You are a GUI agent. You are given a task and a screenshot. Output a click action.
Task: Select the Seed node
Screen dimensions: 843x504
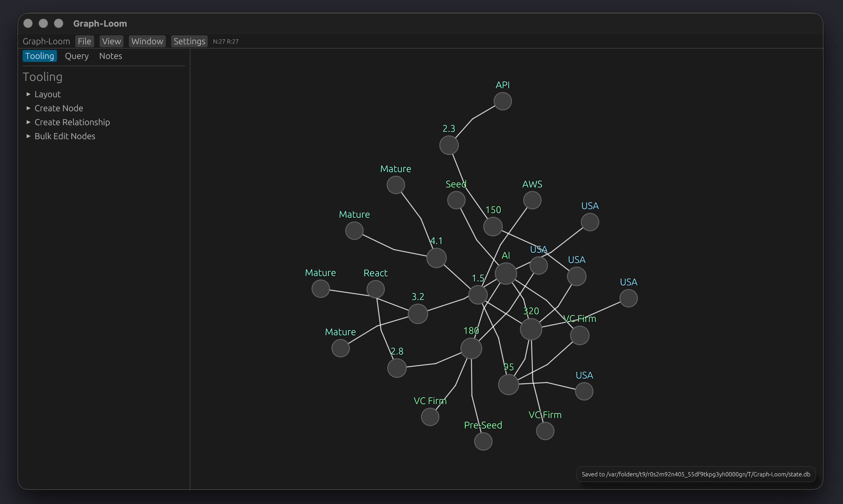(x=456, y=200)
